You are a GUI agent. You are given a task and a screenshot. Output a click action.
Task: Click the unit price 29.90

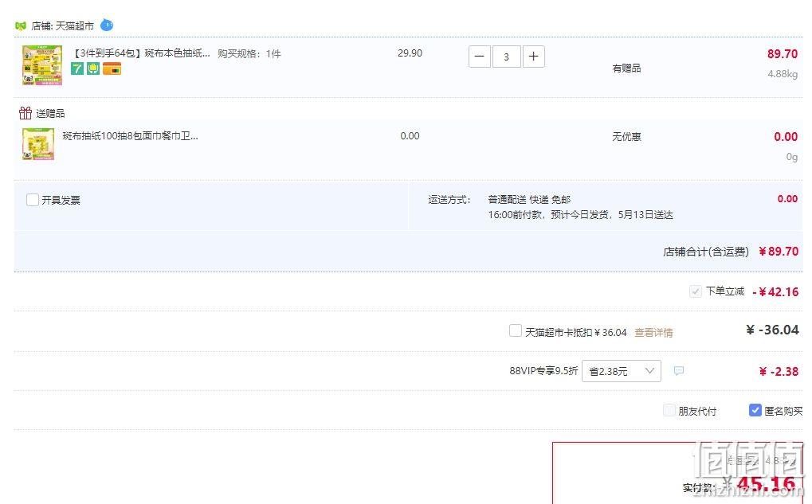(x=410, y=53)
